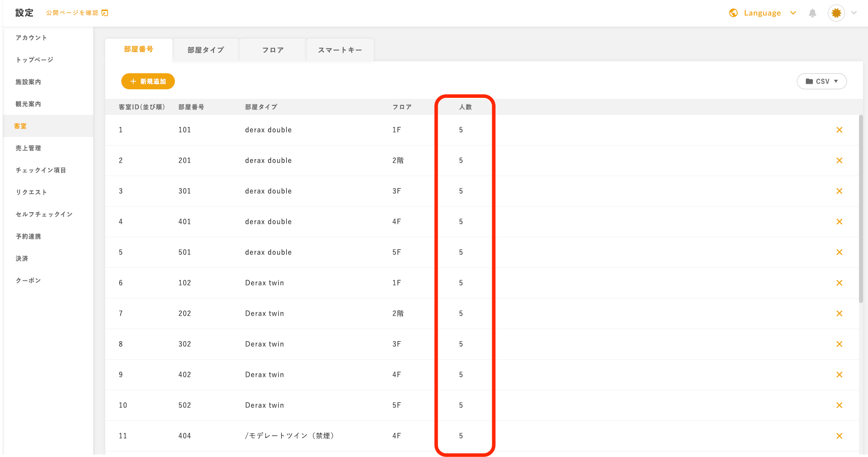Delete room 404 with its X icon
This screenshot has height=457, width=868.
coord(839,436)
